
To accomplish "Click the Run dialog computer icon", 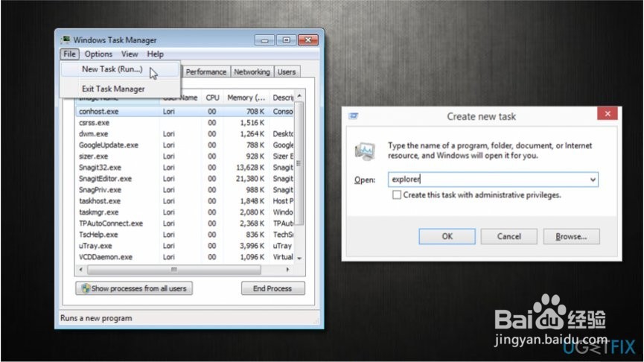I will point(365,150).
